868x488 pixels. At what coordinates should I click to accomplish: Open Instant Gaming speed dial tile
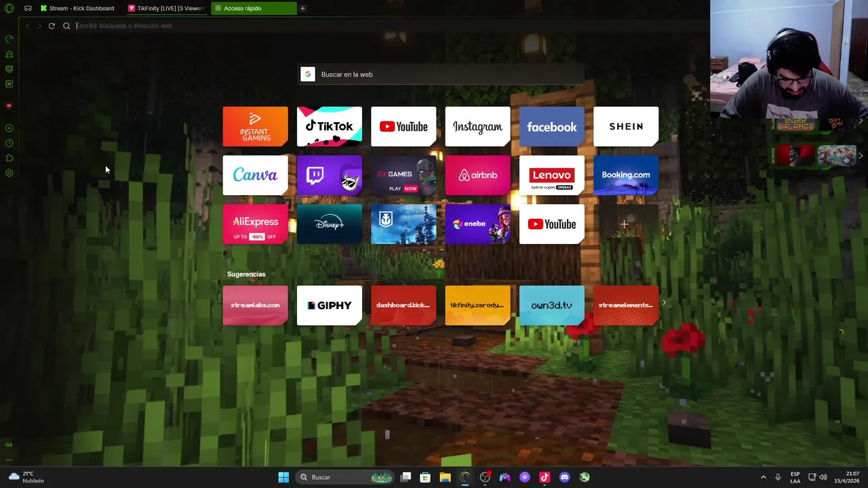coord(255,127)
